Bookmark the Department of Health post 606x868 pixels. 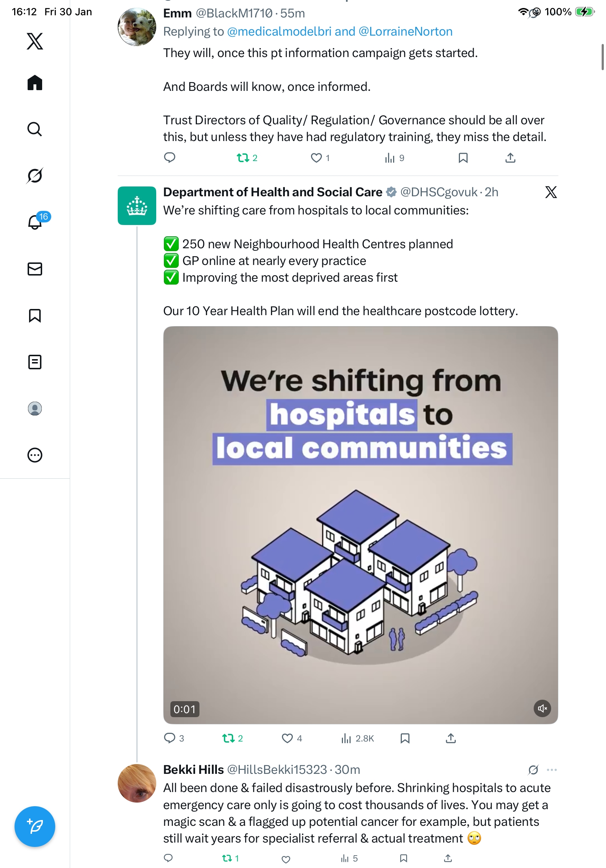tap(405, 738)
